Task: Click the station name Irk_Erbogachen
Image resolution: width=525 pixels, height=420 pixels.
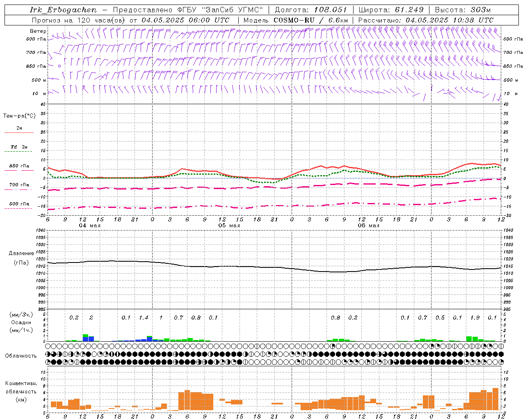Action: pos(63,10)
